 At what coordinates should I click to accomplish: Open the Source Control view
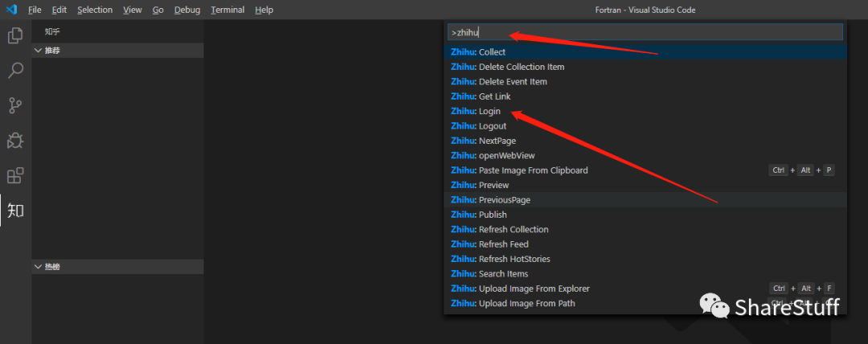point(15,105)
